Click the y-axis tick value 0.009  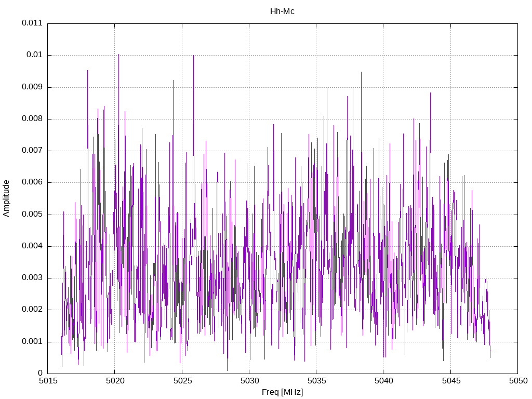click(32, 87)
